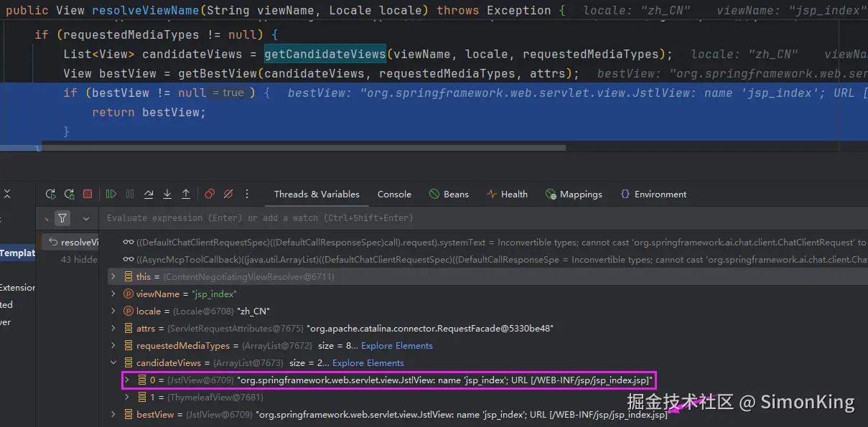Expand the bestView variable node
The image size is (868, 427).
click(x=113, y=415)
